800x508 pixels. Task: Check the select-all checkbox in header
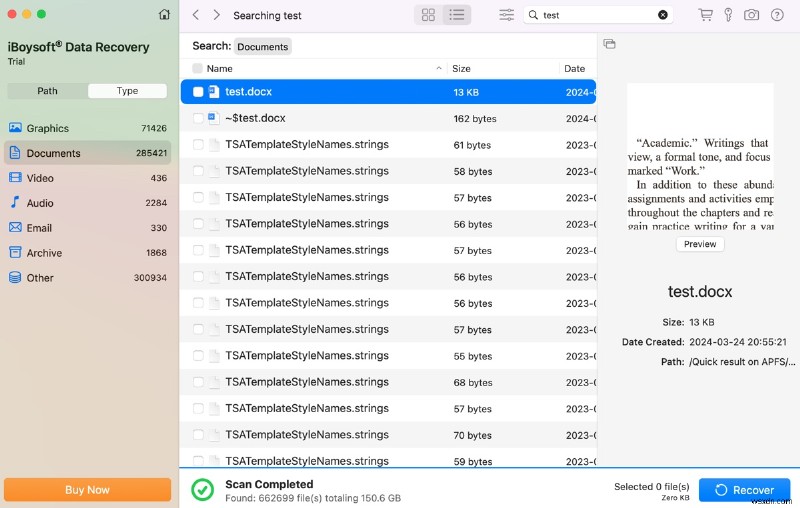coord(197,68)
